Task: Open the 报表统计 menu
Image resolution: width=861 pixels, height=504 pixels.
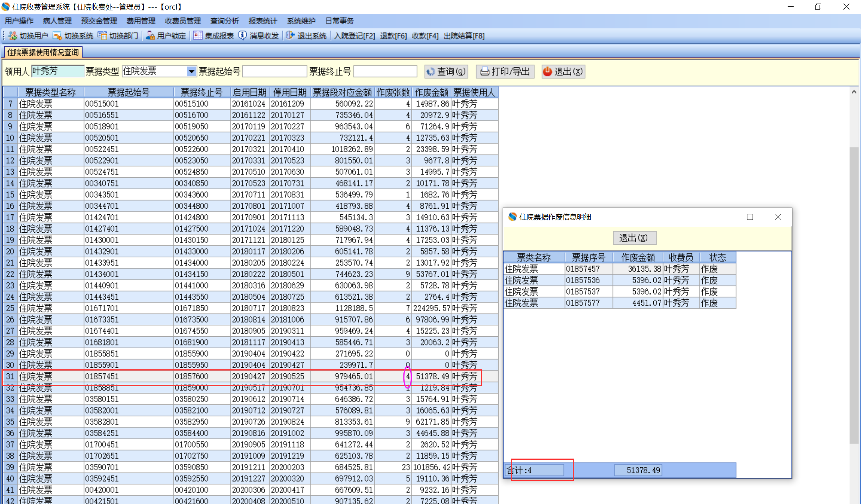Action: coord(262,21)
